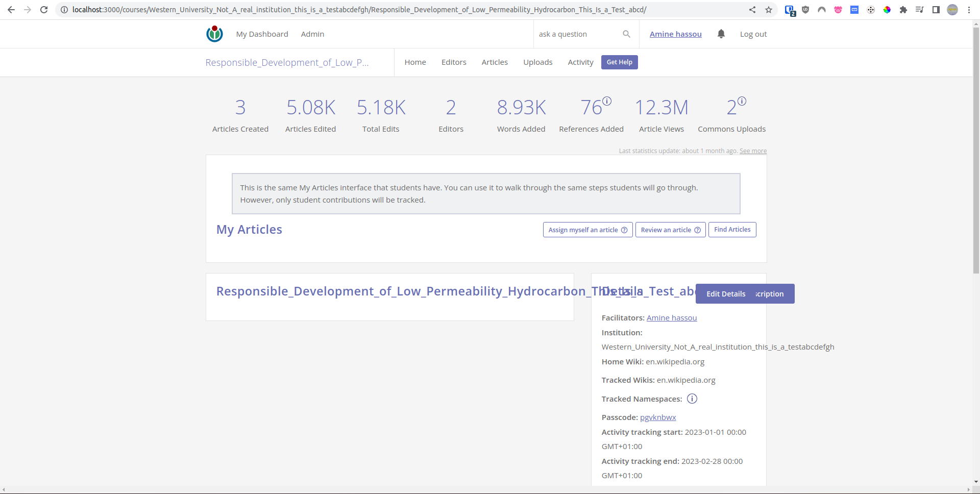The width and height of the screenshot is (980, 494).
Task: Open notifications via the bell icon
Action: 721,34
